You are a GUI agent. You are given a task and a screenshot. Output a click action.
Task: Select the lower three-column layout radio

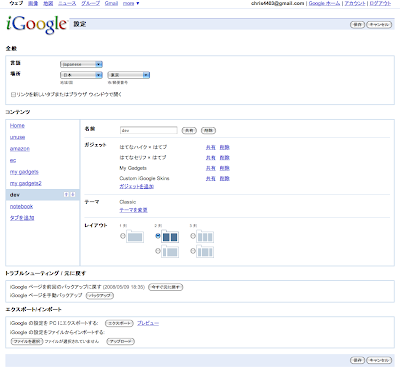point(193,251)
